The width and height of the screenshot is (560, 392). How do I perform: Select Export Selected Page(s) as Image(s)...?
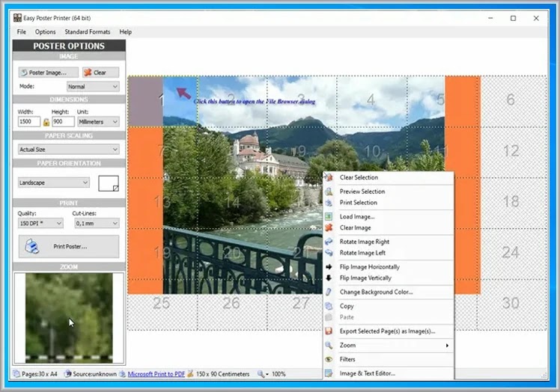[x=389, y=331]
